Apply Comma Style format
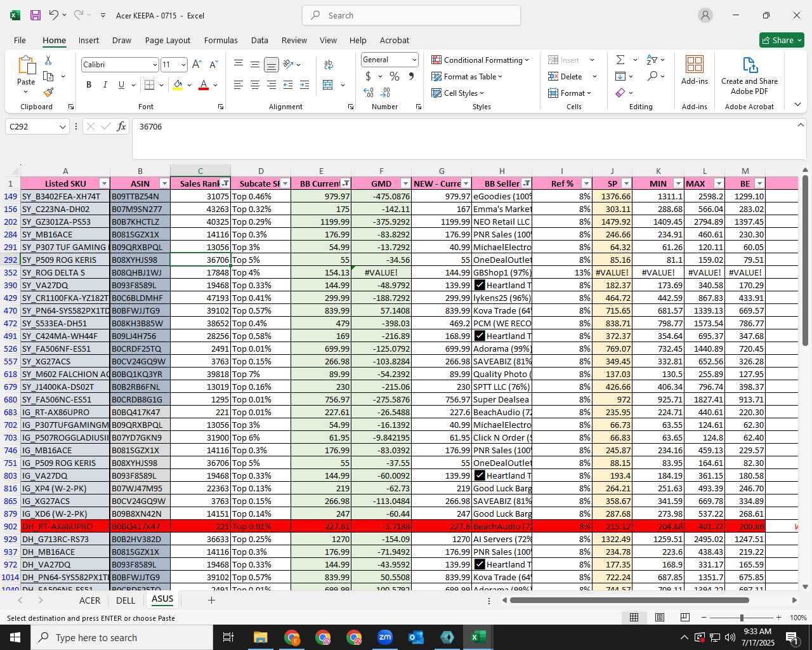This screenshot has width=812, height=650. tap(411, 76)
